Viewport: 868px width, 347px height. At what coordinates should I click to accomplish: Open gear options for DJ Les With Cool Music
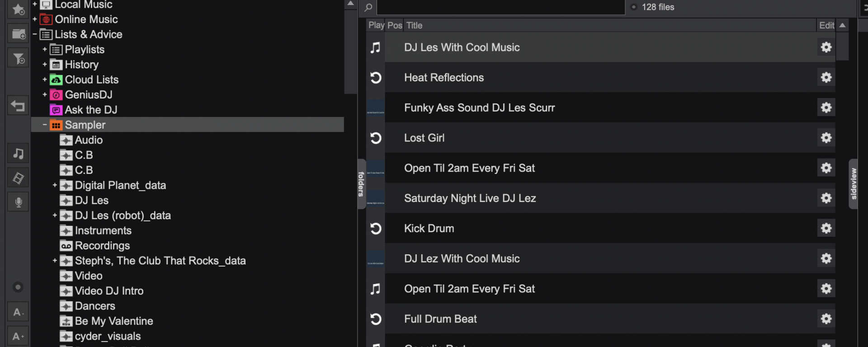(826, 47)
